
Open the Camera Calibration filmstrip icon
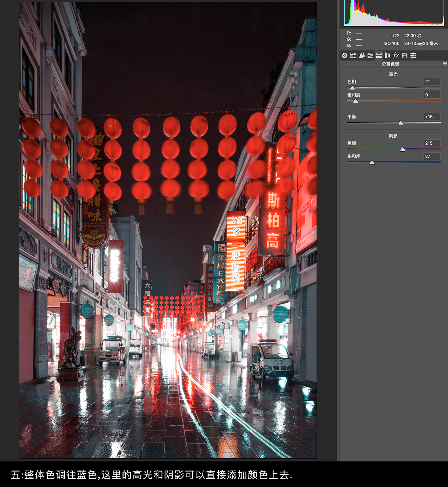click(x=405, y=55)
